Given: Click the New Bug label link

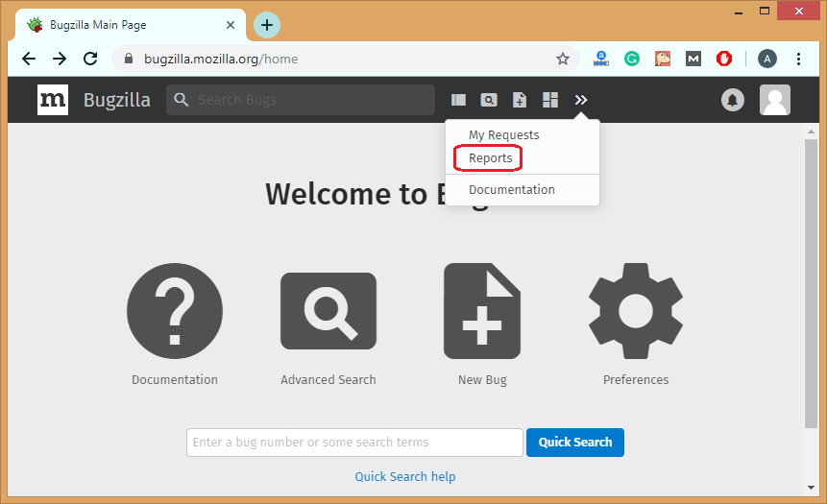Looking at the screenshot, I should click(x=482, y=379).
